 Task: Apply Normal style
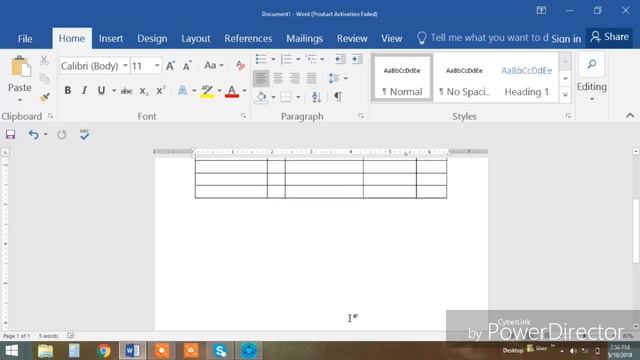[402, 78]
